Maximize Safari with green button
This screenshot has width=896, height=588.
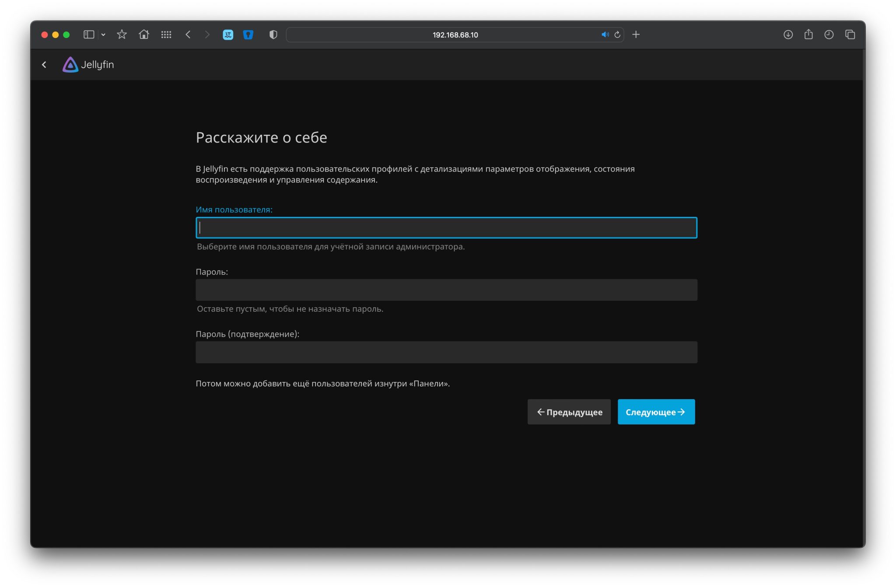(x=66, y=35)
